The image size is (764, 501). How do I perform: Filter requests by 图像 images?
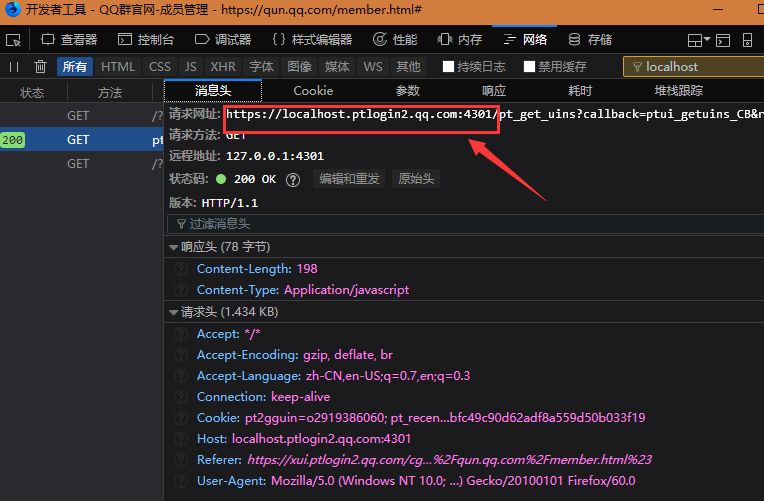(299, 66)
